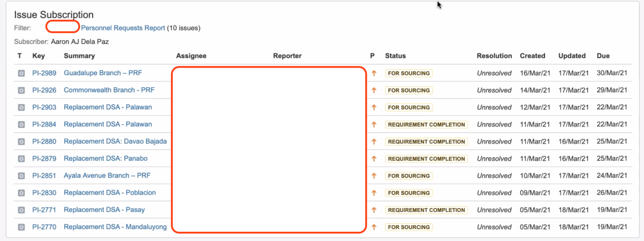The height and width of the screenshot is (241, 644).
Task: Open the Personnel Requests Report filter link
Action: [x=123, y=28]
